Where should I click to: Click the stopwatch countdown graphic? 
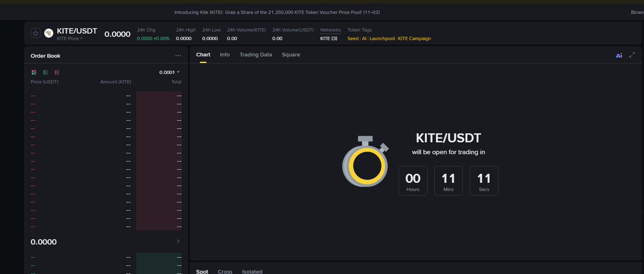pyautogui.click(x=366, y=162)
